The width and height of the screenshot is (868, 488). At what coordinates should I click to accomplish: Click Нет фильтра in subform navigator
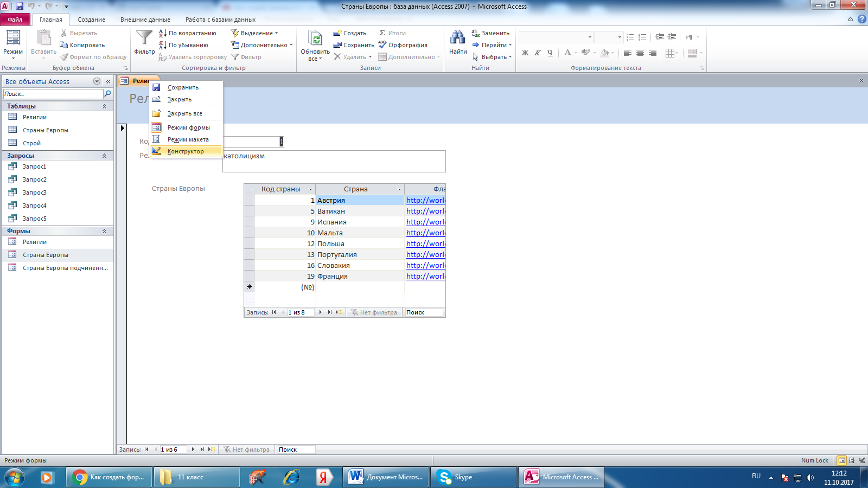(x=374, y=312)
